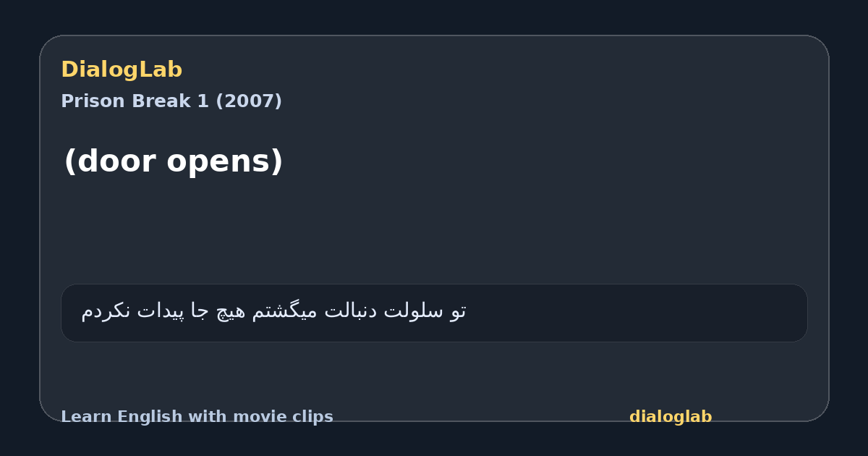Open the yellow dialoglab handle in the footer
Viewport: 868px width, 456px height.
(x=671, y=417)
